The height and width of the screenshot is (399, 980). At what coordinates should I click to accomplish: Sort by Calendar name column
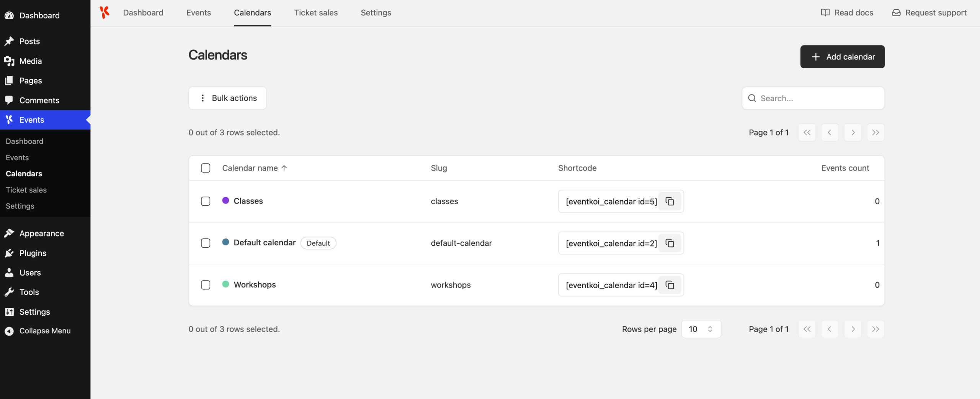click(x=255, y=168)
